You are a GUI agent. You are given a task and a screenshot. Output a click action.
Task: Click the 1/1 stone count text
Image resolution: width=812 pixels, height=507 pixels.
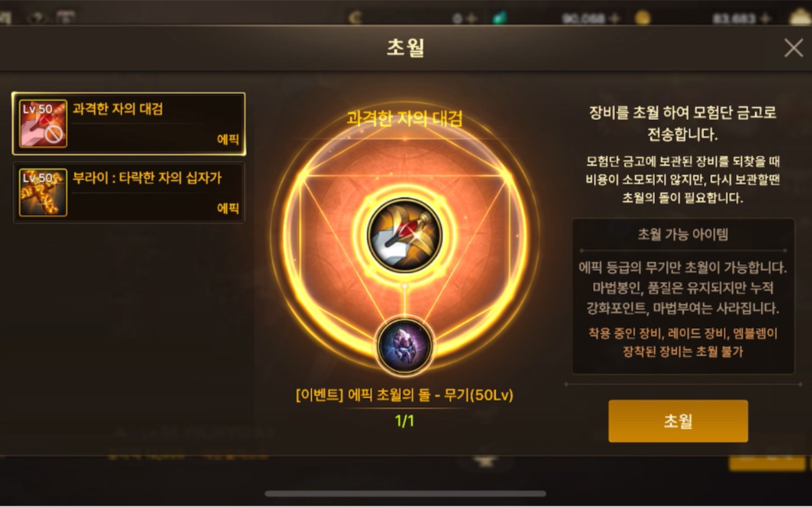click(405, 421)
